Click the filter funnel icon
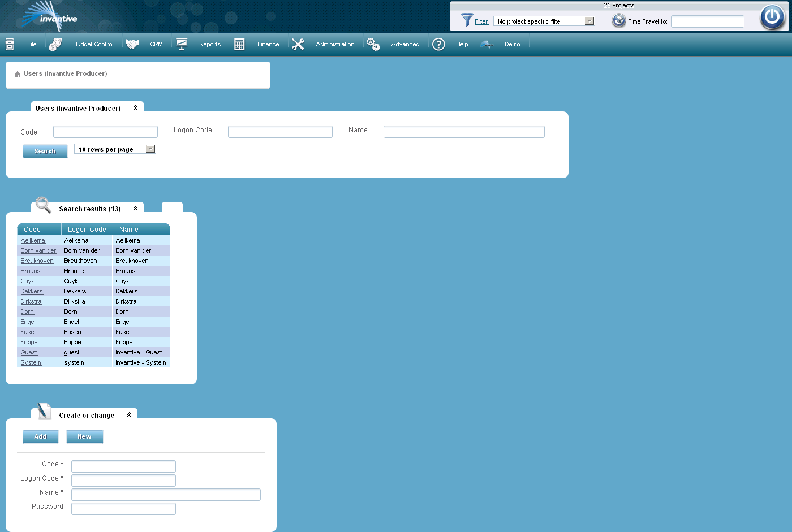The width and height of the screenshot is (792, 532). tap(467, 20)
